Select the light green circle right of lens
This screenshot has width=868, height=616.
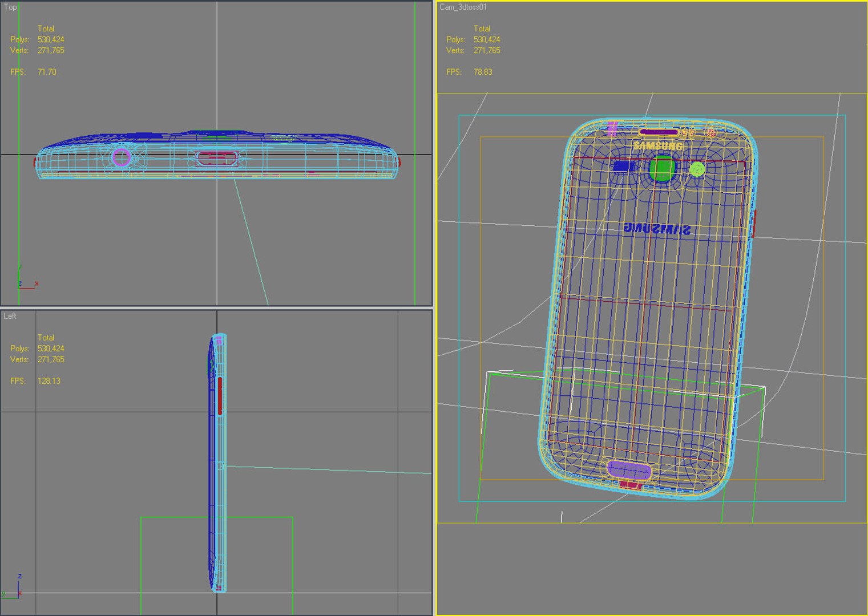point(697,169)
